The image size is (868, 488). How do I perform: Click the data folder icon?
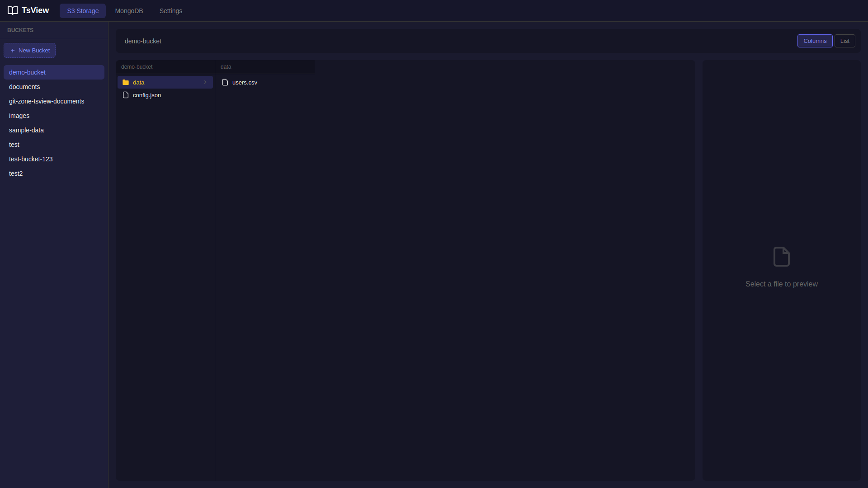[126, 82]
